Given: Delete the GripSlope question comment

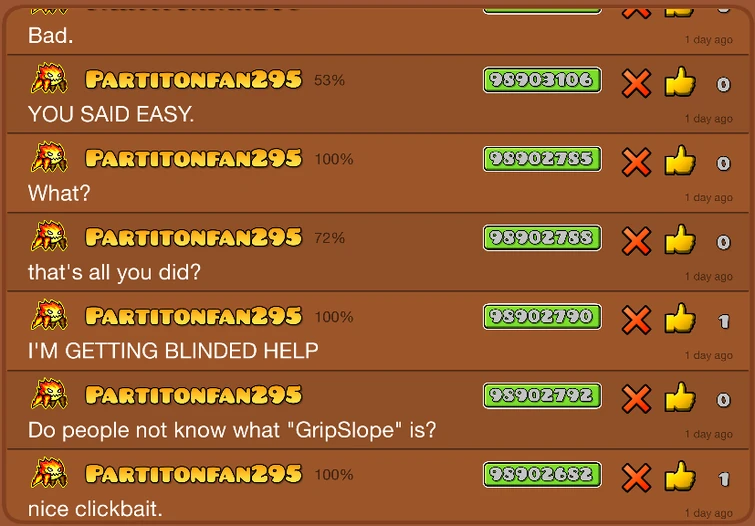Looking at the screenshot, I should [x=637, y=399].
